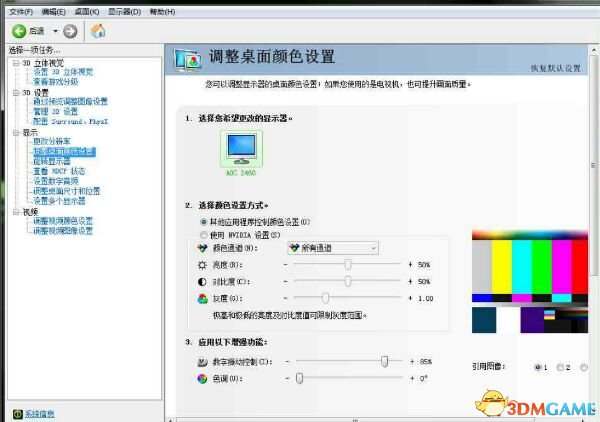Click the 亮度 brightness slider thumb
This screenshot has height=422, width=600.
coord(348,264)
